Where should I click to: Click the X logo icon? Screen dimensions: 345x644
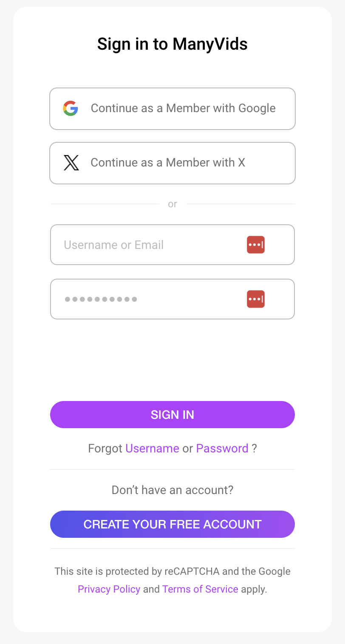click(x=71, y=163)
